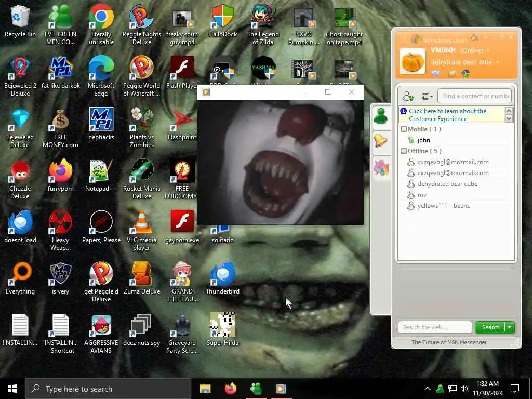Select the green buddy tab on Messenger sidebar
This screenshot has height=399, width=532.
381,117
